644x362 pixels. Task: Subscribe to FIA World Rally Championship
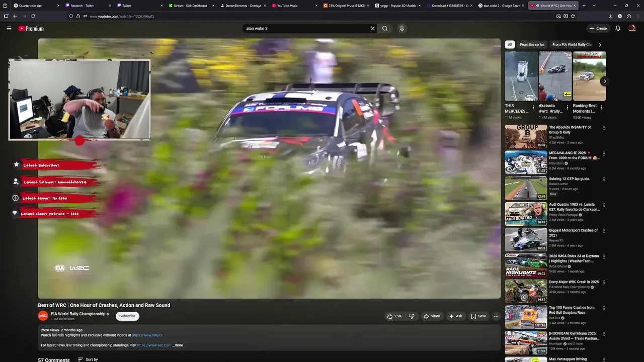tap(127, 316)
